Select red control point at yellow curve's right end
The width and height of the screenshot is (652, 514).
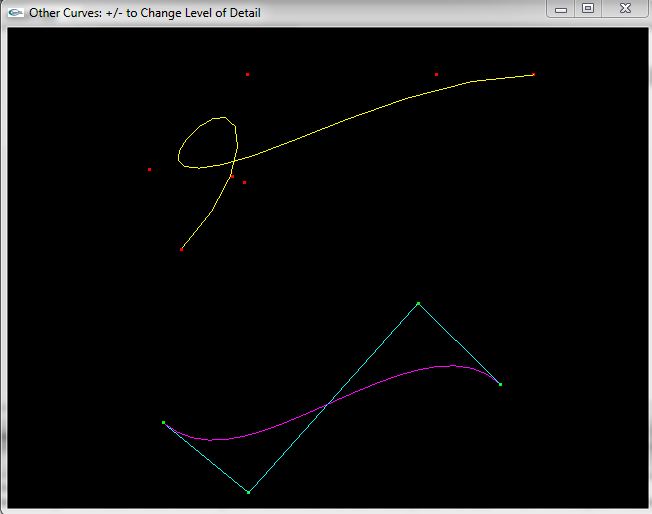(x=533, y=74)
